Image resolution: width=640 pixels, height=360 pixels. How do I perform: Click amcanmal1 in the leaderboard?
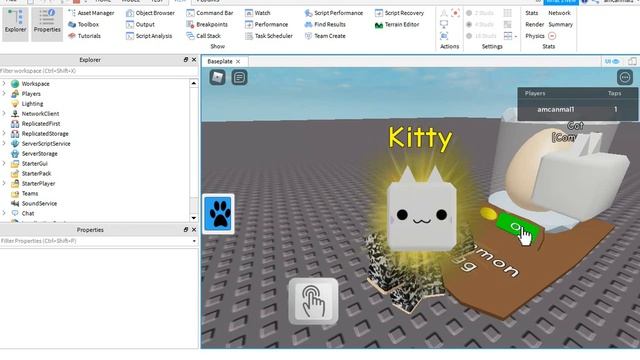pyautogui.click(x=556, y=109)
